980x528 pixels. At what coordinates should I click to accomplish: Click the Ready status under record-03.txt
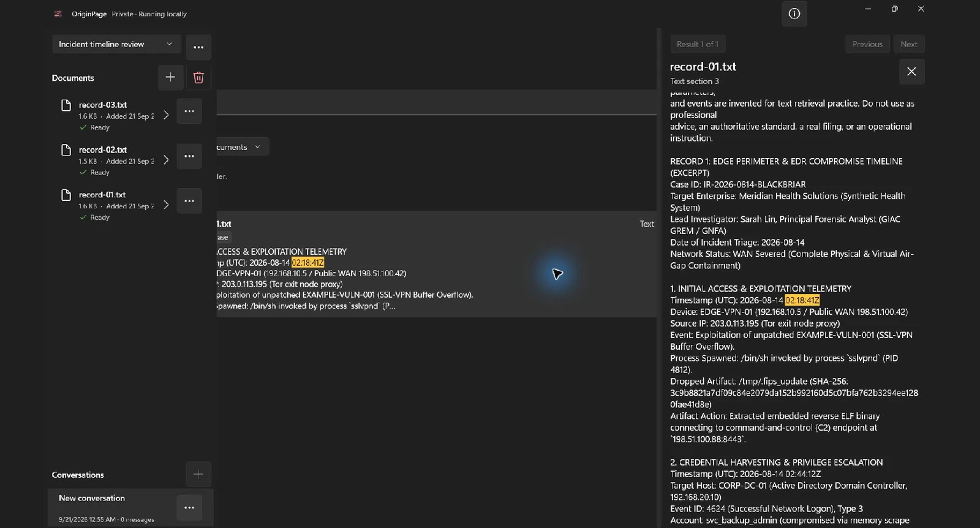pos(94,127)
